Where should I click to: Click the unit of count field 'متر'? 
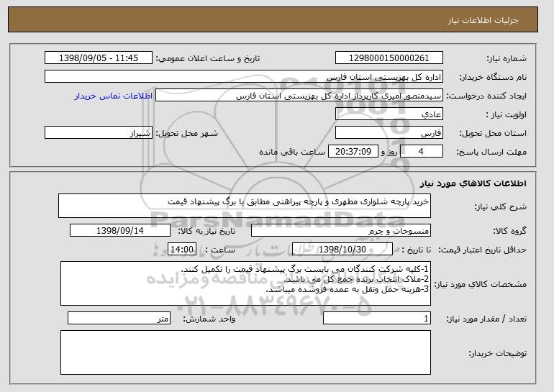119,318
